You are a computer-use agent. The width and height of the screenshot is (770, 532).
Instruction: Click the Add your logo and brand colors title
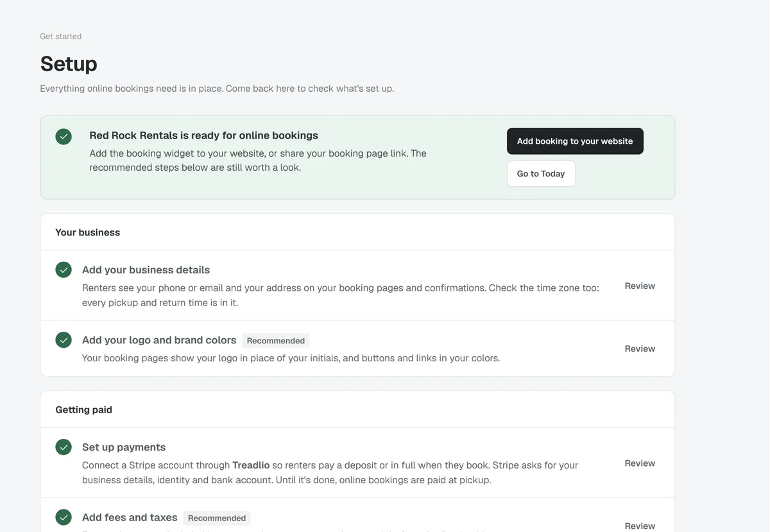(x=159, y=340)
